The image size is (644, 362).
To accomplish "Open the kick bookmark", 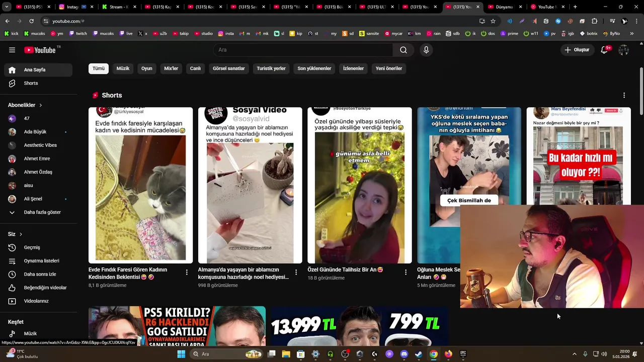I will click(x=11, y=34).
